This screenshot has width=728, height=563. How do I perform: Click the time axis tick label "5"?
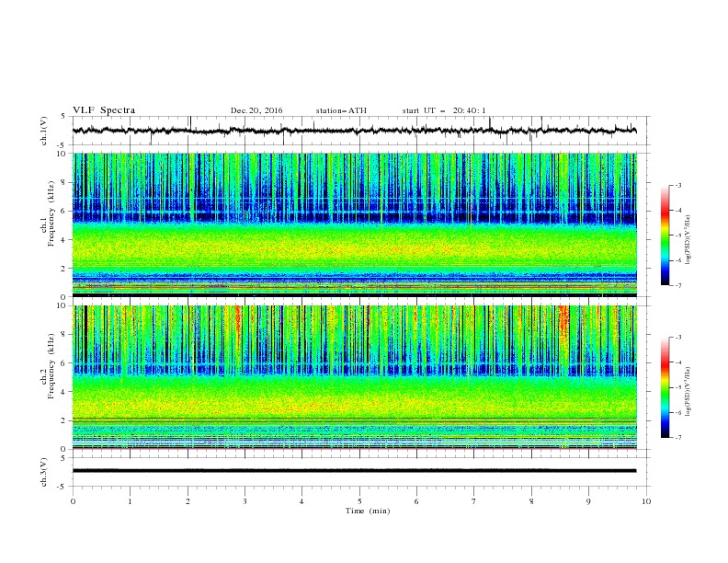[359, 501]
